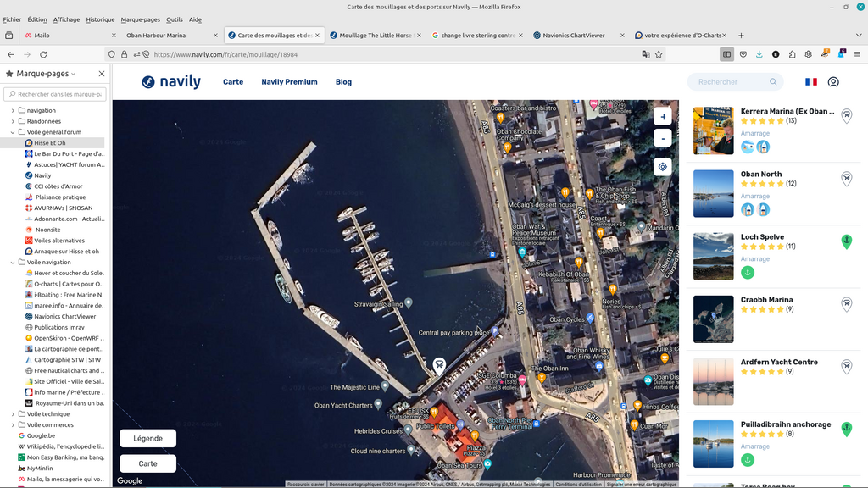Click the Stravaigin Sailing map pin
The height and width of the screenshot is (488, 868).
click(x=409, y=303)
